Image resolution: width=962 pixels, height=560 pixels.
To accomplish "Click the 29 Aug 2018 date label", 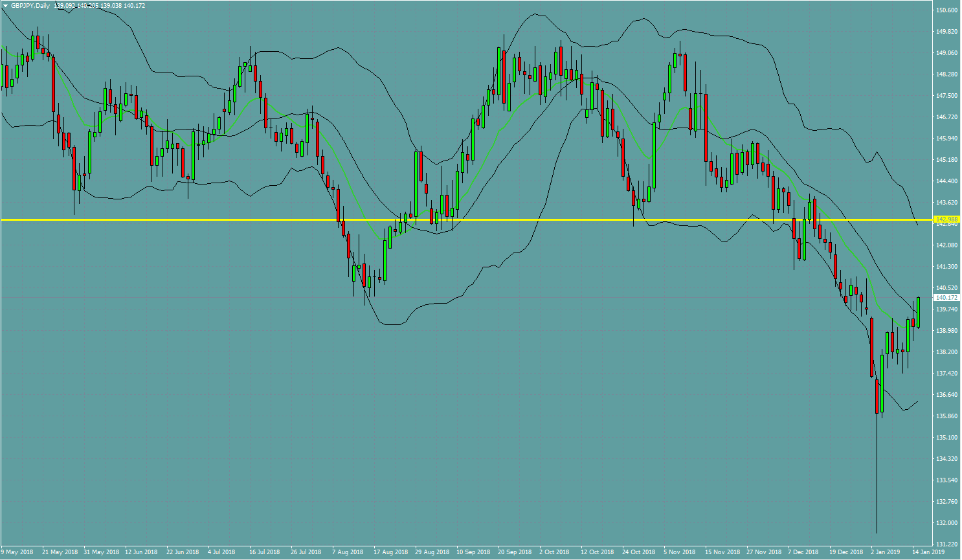I will (432, 552).
